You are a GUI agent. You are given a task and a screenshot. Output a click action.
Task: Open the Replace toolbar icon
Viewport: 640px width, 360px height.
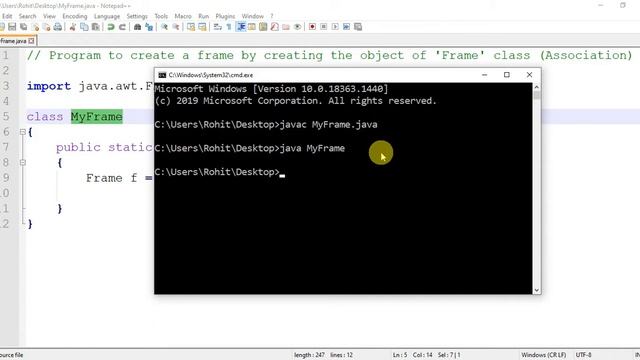[149, 27]
